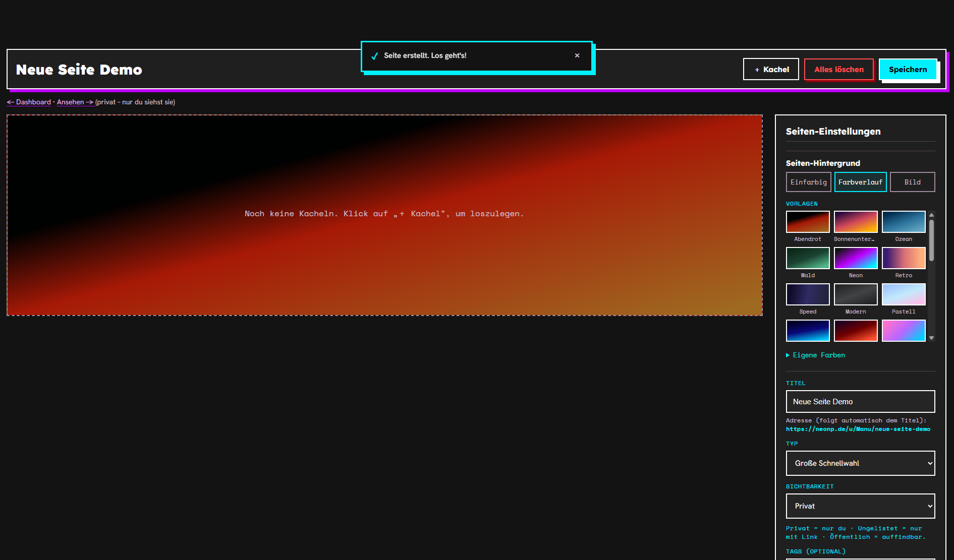
Task: Select the dark red swatch below 'Modern'
Action: tap(856, 331)
